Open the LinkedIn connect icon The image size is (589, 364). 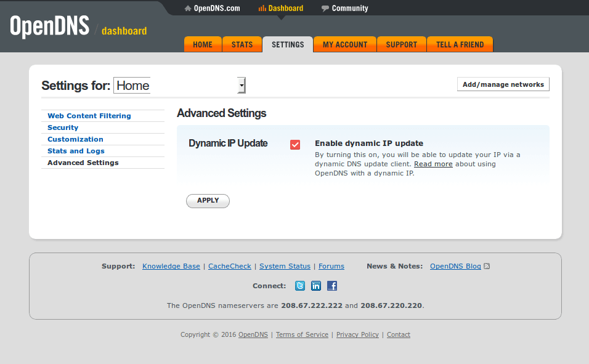[316, 286]
